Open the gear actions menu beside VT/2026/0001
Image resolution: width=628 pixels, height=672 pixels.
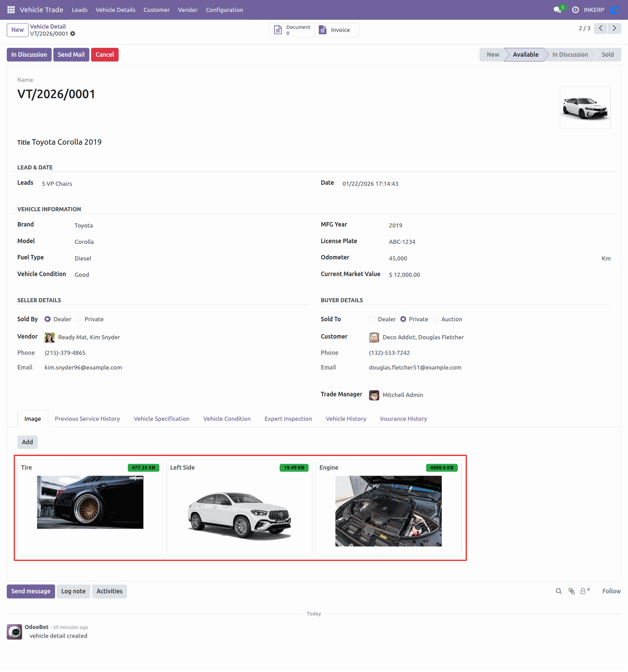(73, 34)
